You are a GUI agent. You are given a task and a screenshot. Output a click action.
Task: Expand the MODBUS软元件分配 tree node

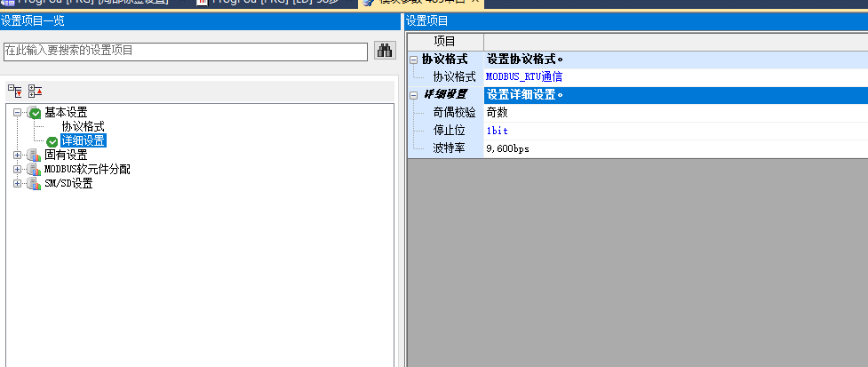coord(18,170)
